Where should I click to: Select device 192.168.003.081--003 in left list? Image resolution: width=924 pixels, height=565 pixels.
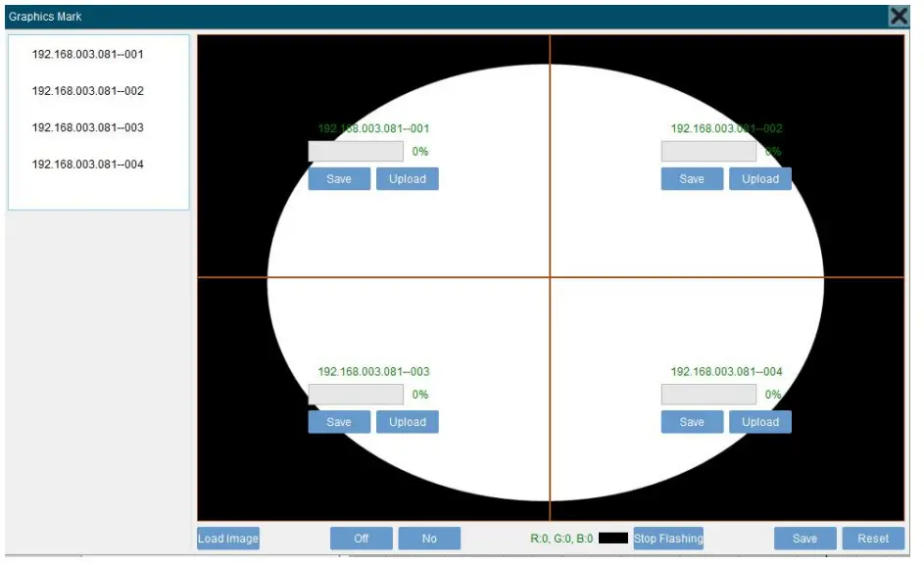88,127
